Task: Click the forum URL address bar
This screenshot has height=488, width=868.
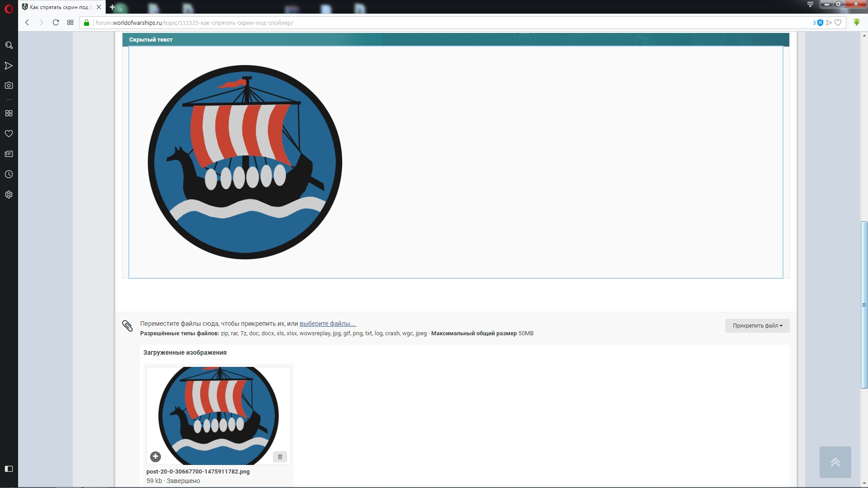Action: [x=452, y=23]
